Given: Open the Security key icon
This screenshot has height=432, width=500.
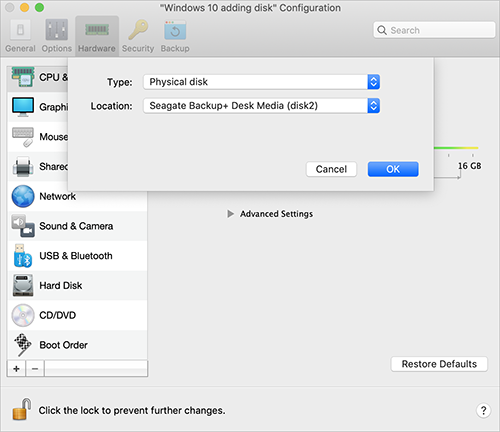Looking at the screenshot, I should click(x=138, y=30).
